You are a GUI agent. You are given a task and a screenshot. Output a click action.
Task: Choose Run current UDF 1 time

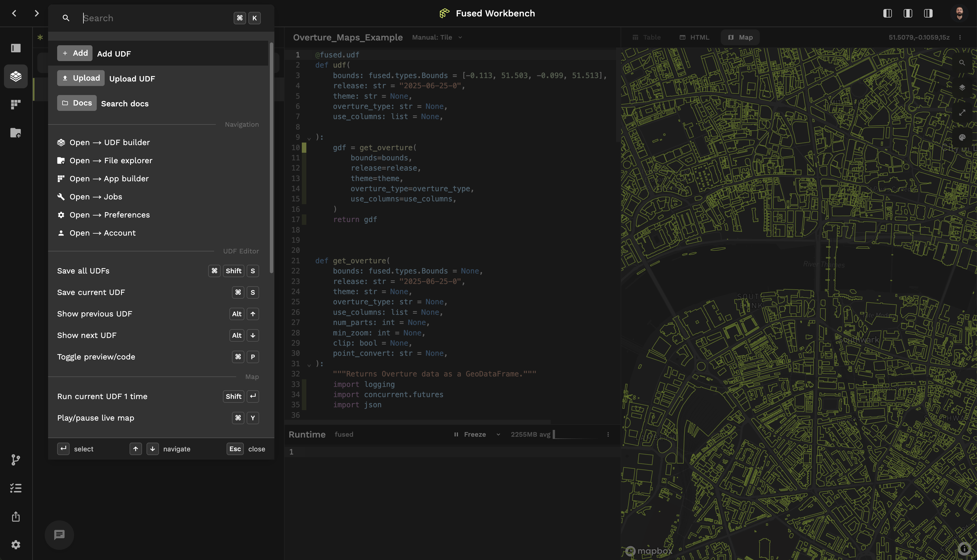click(x=158, y=397)
